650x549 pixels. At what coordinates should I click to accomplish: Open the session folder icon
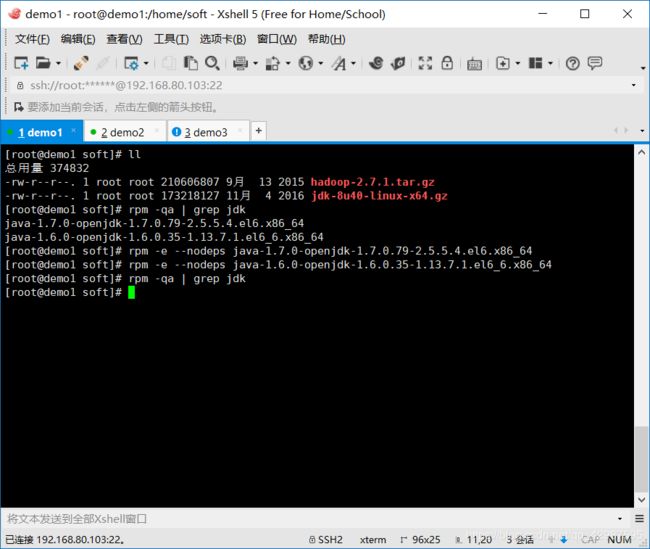(x=43, y=63)
